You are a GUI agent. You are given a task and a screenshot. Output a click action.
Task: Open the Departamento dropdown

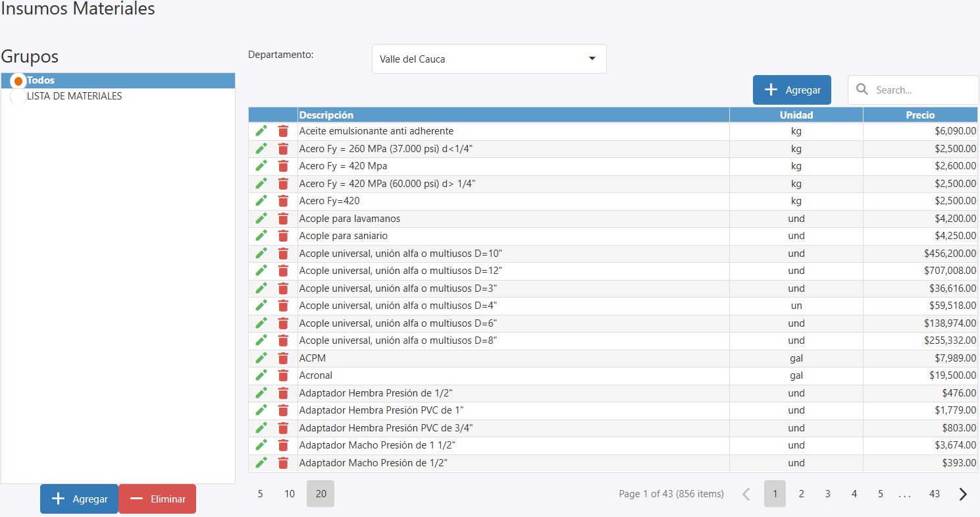pyautogui.click(x=488, y=59)
